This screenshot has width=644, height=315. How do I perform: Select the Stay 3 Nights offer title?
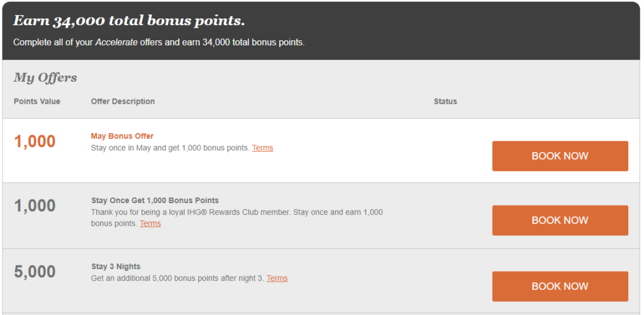pos(116,267)
